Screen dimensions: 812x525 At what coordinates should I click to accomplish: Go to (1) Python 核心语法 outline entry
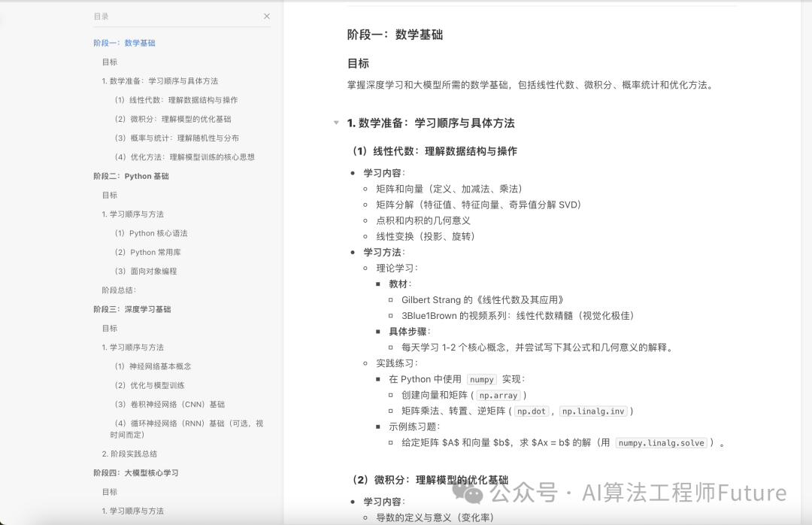(150, 233)
